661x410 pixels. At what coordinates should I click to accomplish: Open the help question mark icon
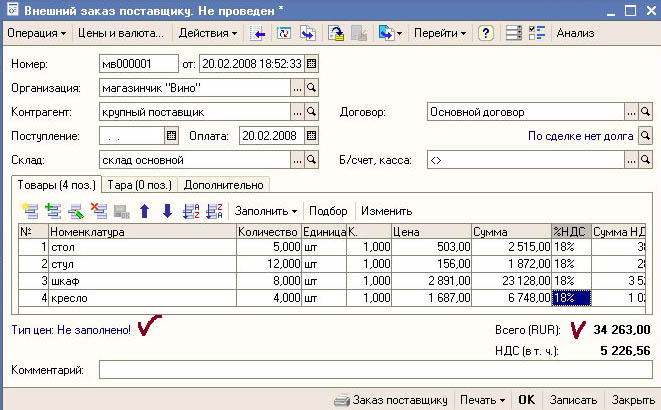[486, 33]
